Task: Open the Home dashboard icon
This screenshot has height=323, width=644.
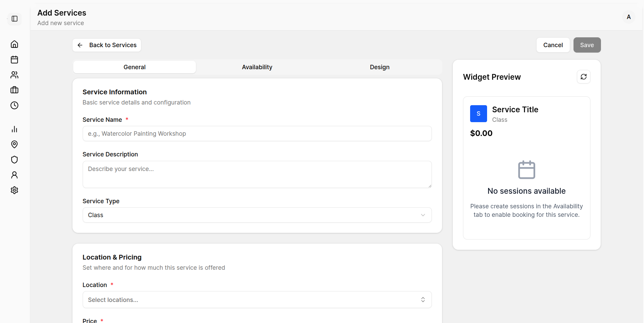Action: click(14, 44)
